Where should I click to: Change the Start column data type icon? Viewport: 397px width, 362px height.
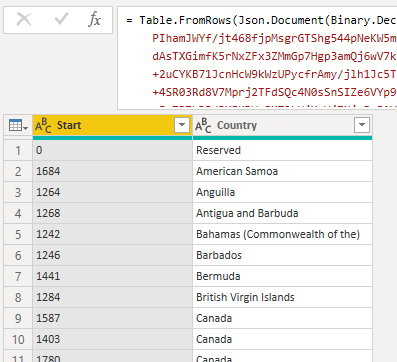coord(43,125)
